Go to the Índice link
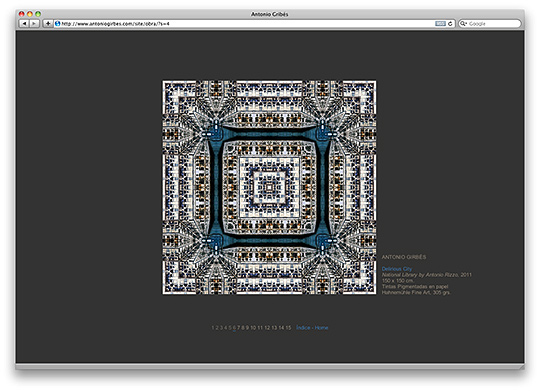The image size is (540, 391). point(303,328)
